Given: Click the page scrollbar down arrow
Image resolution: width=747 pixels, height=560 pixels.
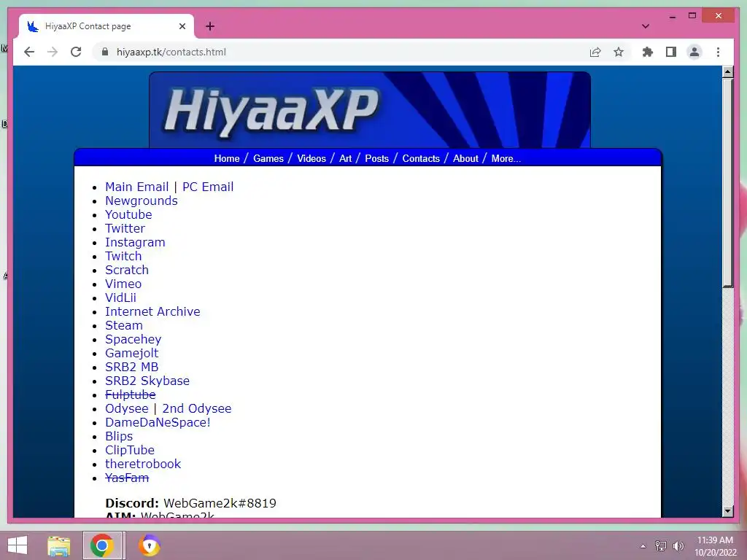Looking at the screenshot, I should [727, 511].
